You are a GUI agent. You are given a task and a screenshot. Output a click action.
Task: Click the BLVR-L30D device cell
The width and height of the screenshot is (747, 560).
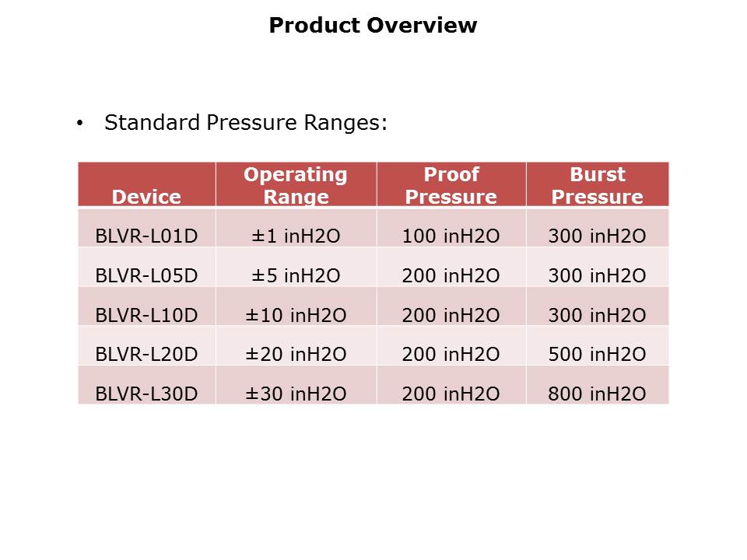pyautogui.click(x=146, y=394)
